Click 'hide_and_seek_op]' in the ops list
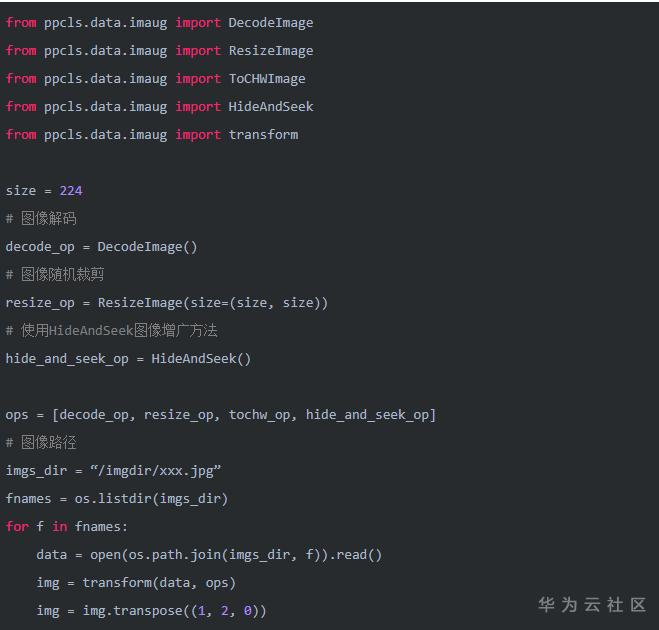Image resolution: width=659 pixels, height=630 pixels. (x=371, y=415)
